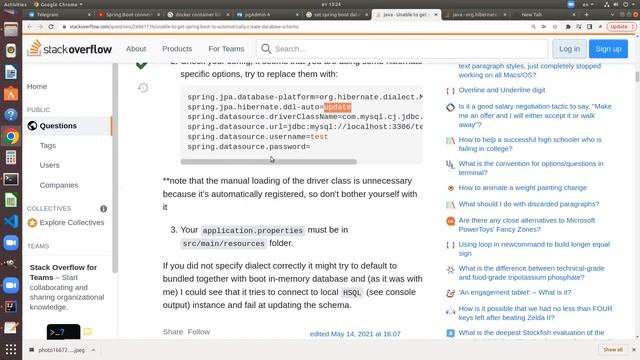Click the Collectives info icon
The height and width of the screenshot is (360, 640).
pyautogui.click(x=104, y=209)
